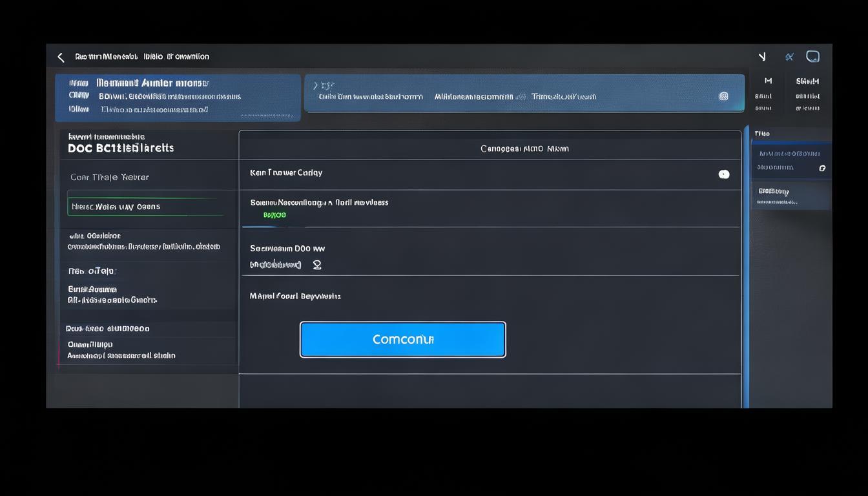Click the small icon beside Secureum row text
868x496 pixels.
(x=317, y=265)
